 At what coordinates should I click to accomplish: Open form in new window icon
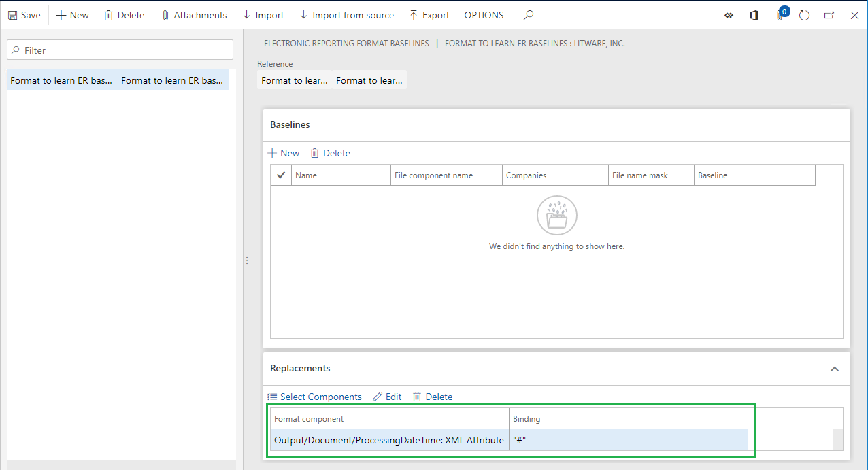point(829,15)
